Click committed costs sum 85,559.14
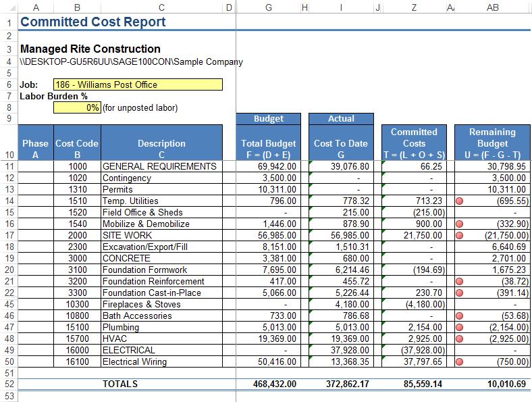This screenshot has height=402, width=532. pyautogui.click(x=414, y=384)
